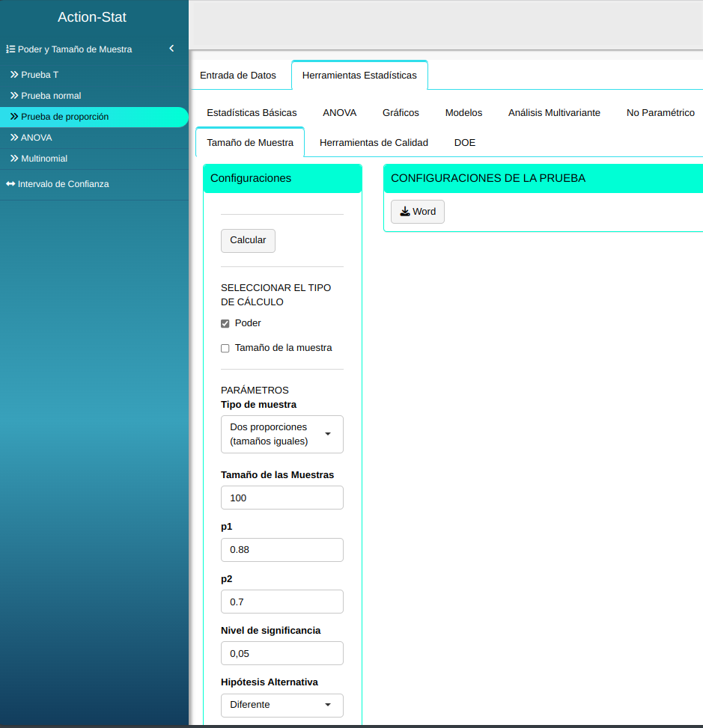
Task: Uncheck the Poder checkbox
Action: tap(225, 324)
